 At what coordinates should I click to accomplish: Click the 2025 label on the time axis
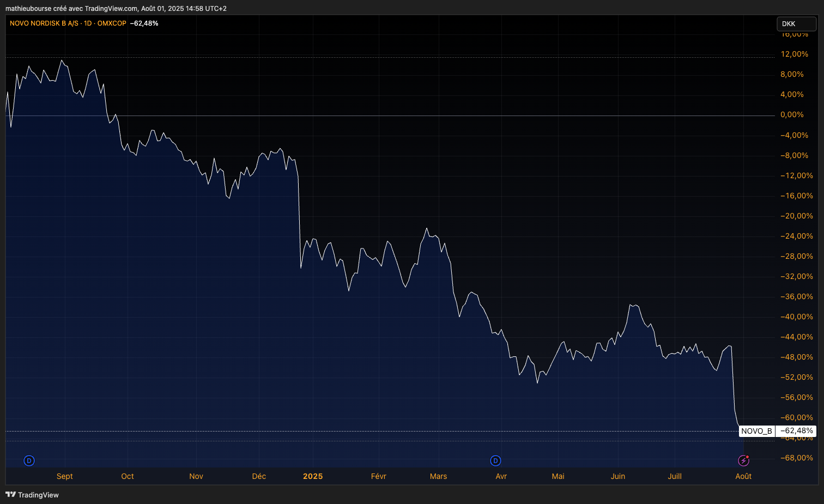[x=313, y=476]
